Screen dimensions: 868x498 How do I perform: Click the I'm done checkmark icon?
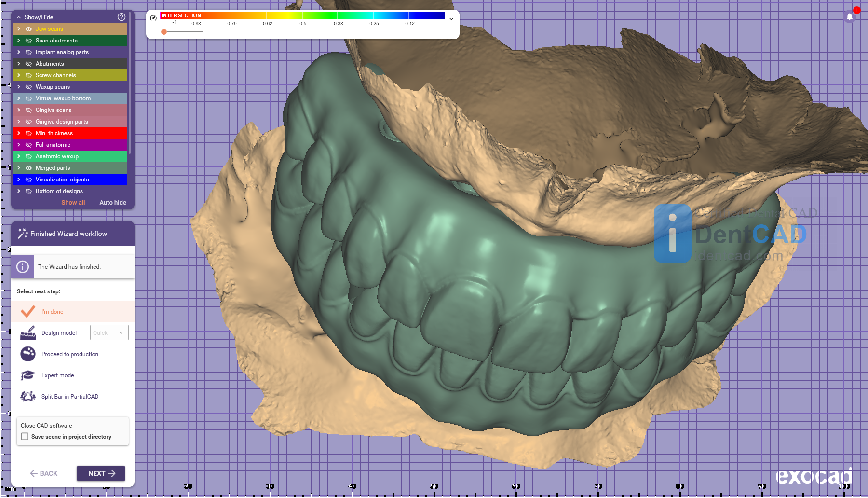coord(28,312)
